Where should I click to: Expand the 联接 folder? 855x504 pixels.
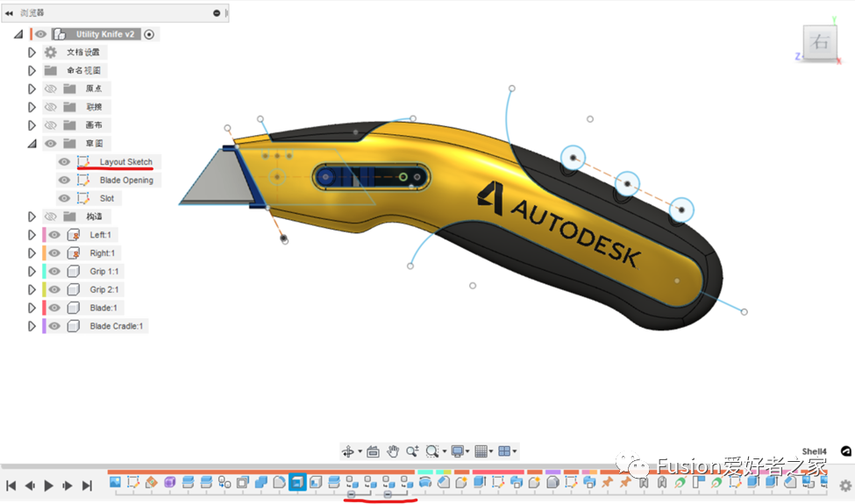[x=32, y=107]
